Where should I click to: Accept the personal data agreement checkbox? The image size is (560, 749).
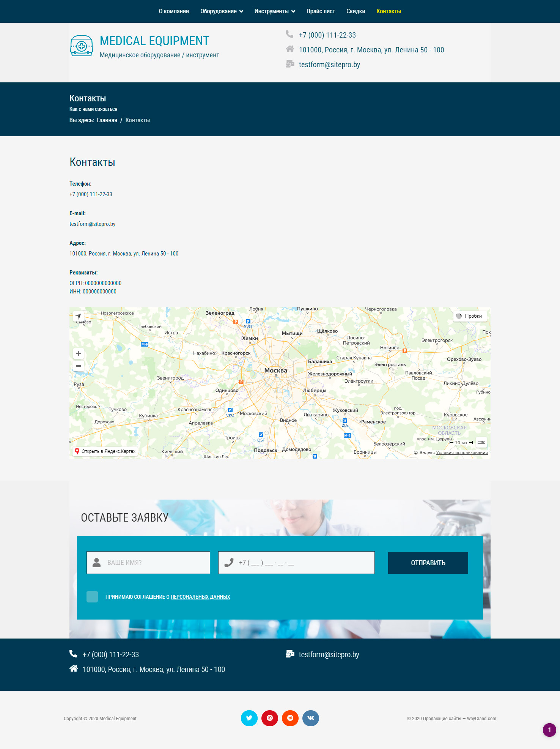tap(92, 597)
